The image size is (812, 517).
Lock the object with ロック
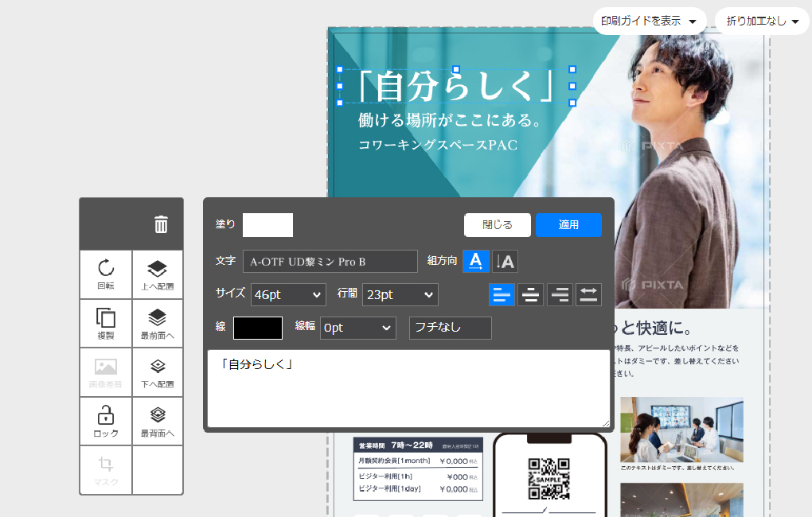(x=106, y=422)
